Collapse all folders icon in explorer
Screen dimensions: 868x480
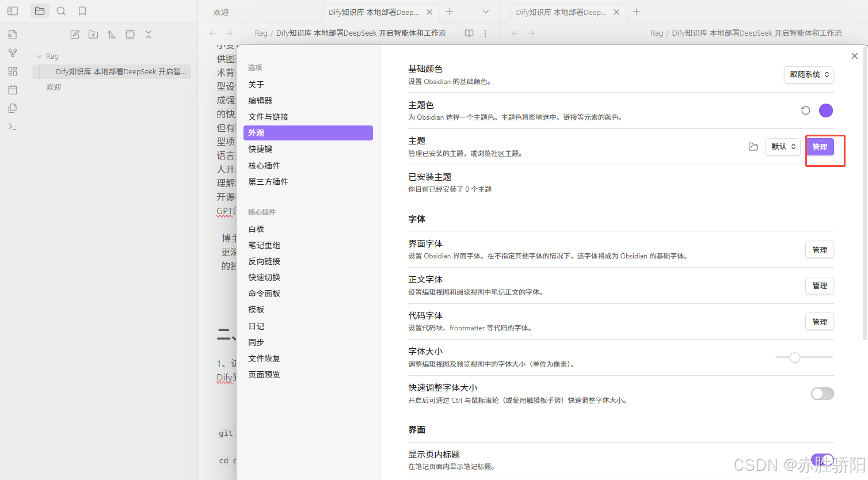[x=149, y=35]
